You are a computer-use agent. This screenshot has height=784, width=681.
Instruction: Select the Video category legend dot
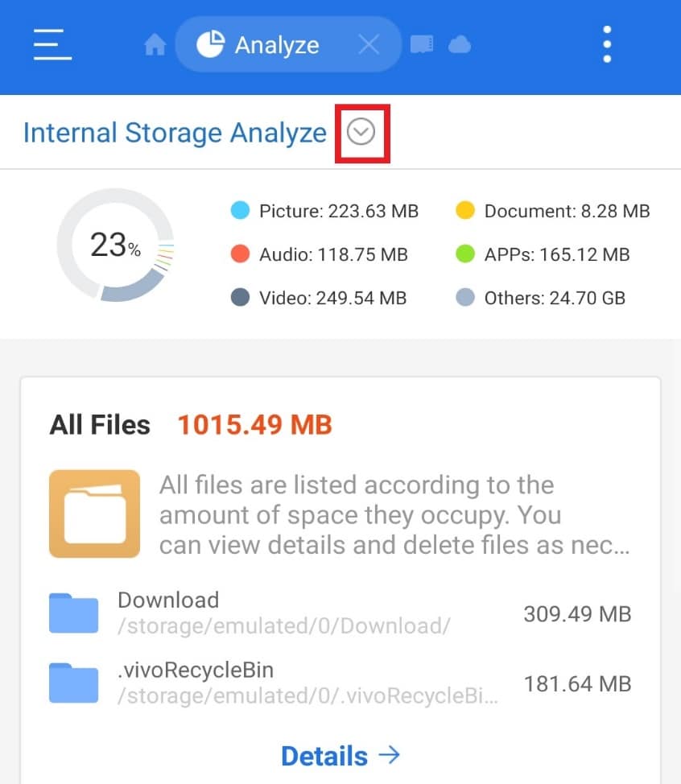tap(241, 298)
